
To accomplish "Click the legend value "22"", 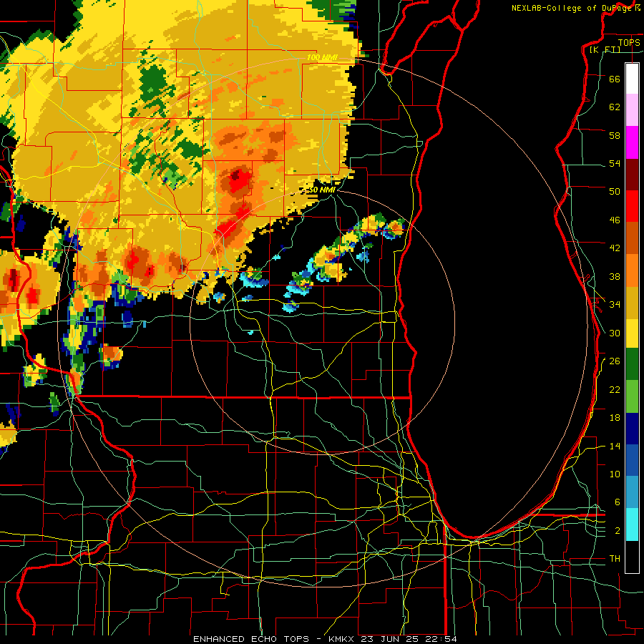I will coord(615,389).
